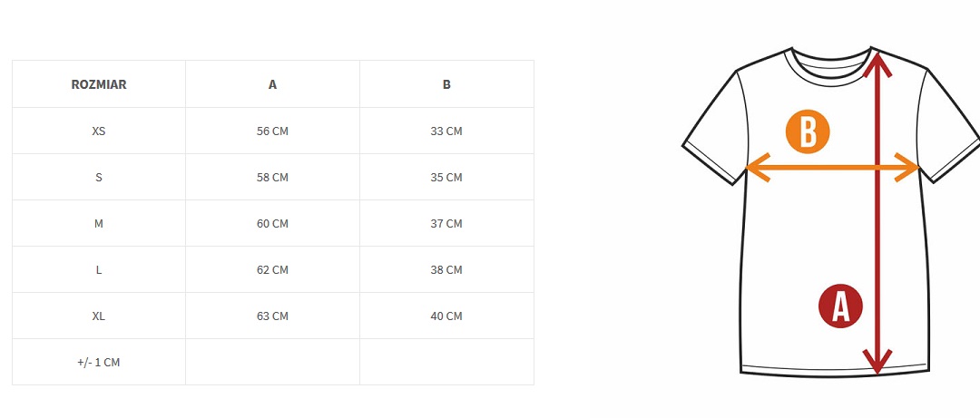Click the ROZMIAR column header
Screen dimensions: 980x418
99,84
